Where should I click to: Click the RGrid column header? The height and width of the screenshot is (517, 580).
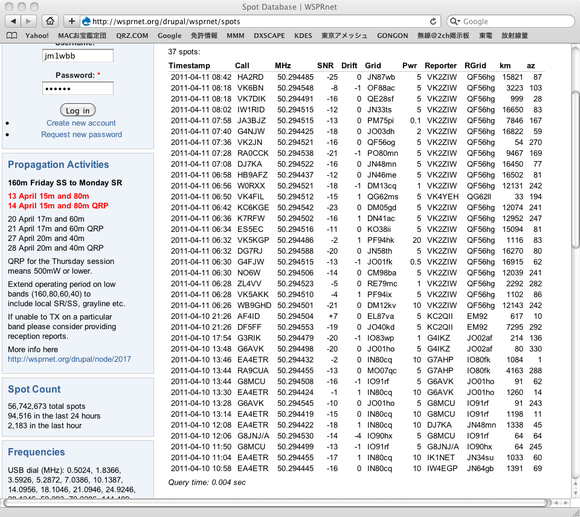pyautogui.click(x=475, y=65)
